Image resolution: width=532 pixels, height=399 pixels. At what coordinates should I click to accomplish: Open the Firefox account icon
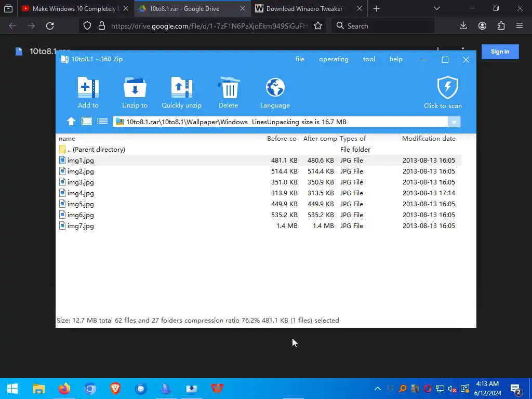[x=482, y=26]
